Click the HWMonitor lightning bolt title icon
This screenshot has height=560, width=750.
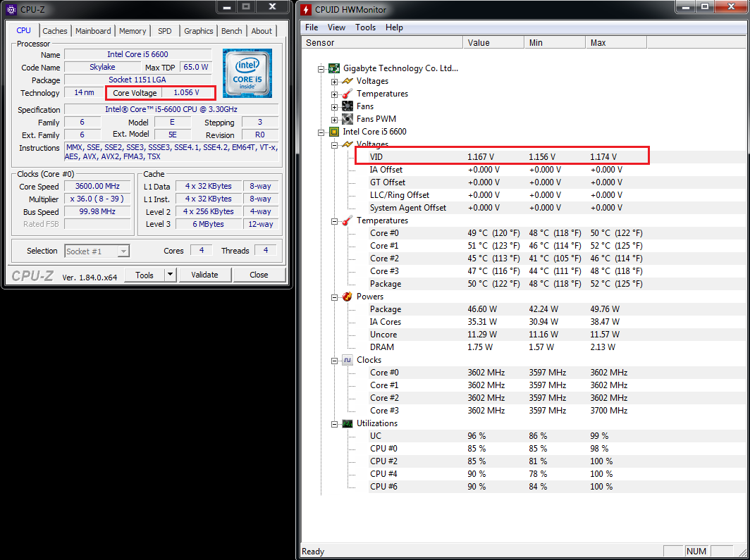pos(306,10)
